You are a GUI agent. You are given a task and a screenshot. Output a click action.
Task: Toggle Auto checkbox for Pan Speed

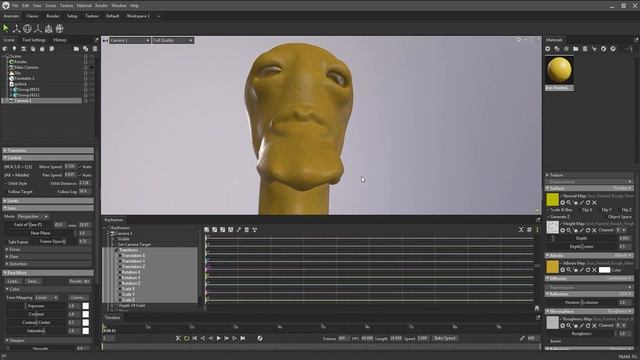point(80,175)
